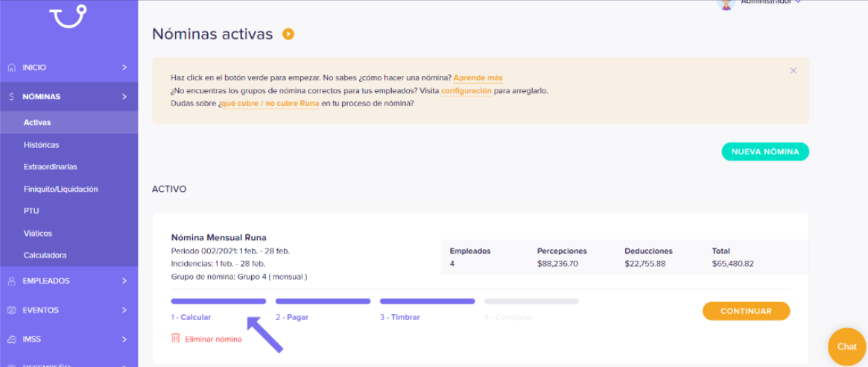Click the Runa logo in sidebar

pyautogui.click(x=69, y=16)
